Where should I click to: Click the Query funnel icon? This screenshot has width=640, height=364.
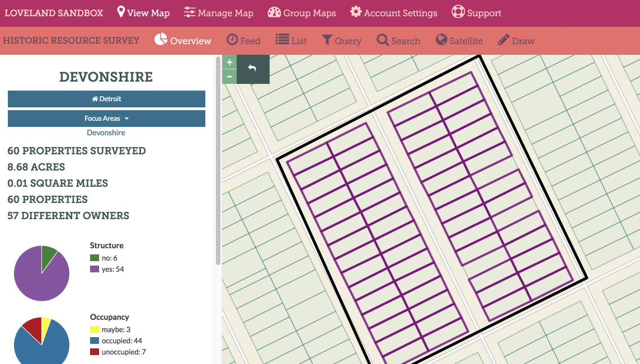point(327,40)
